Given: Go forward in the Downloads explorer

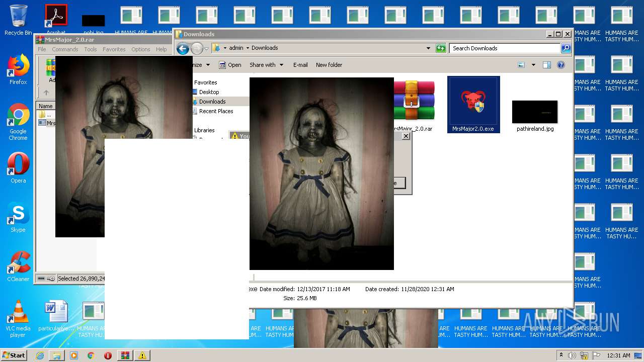Looking at the screenshot, I should tap(197, 48).
